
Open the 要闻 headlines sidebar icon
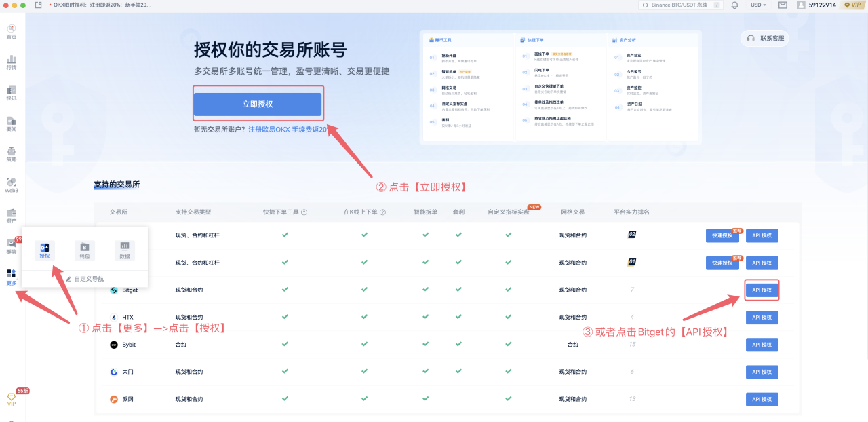[x=12, y=123]
